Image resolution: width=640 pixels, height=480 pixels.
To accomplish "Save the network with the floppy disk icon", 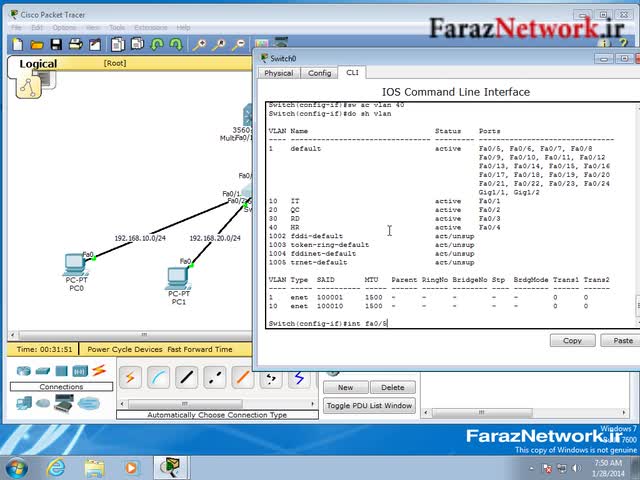I will (x=56, y=44).
